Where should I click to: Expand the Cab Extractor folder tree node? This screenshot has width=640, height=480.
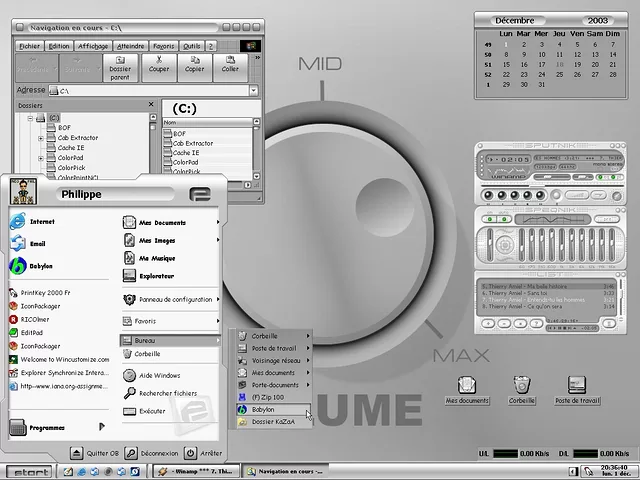(x=40, y=138)
